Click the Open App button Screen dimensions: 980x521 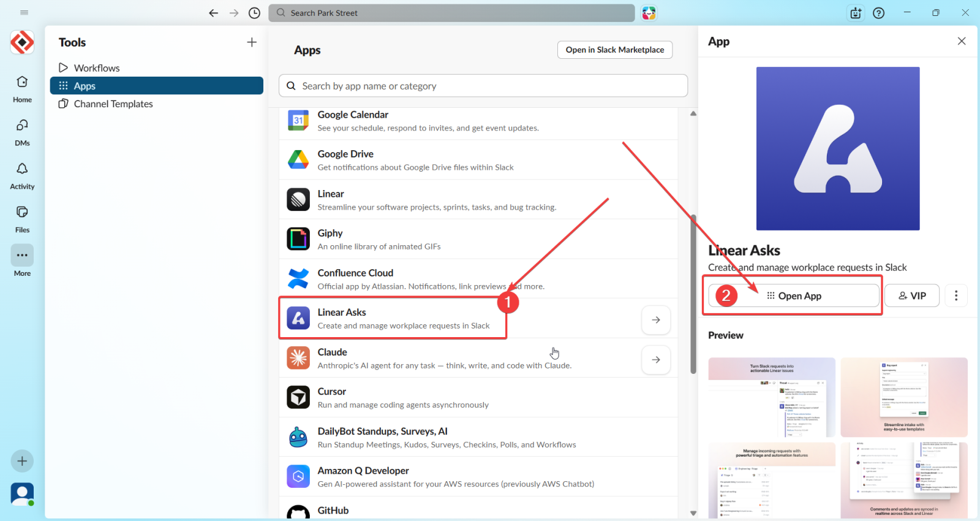[x=794, y=295]
